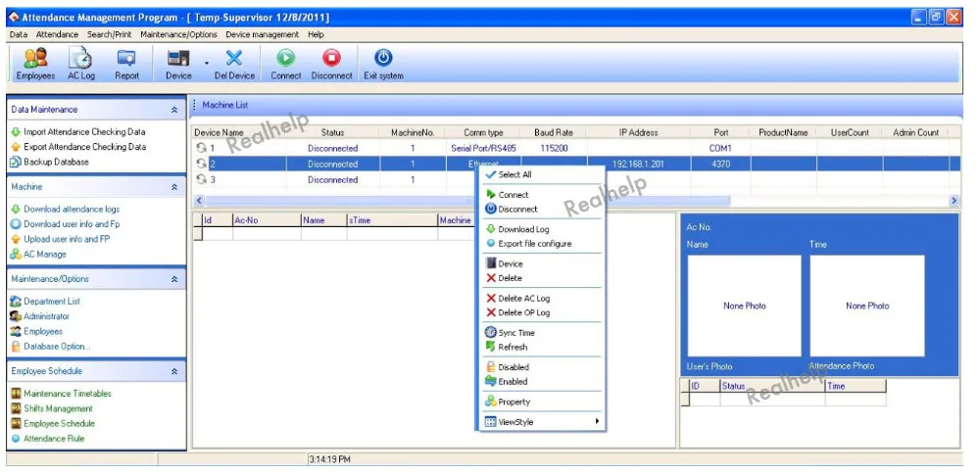Choose Refresh in context menu

coord(541,347)
